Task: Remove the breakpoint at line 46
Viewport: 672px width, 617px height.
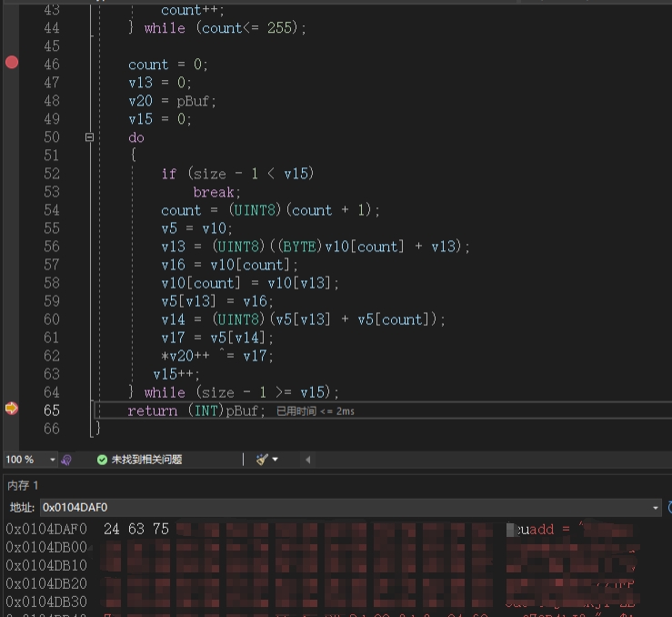Action: (12, 63)
